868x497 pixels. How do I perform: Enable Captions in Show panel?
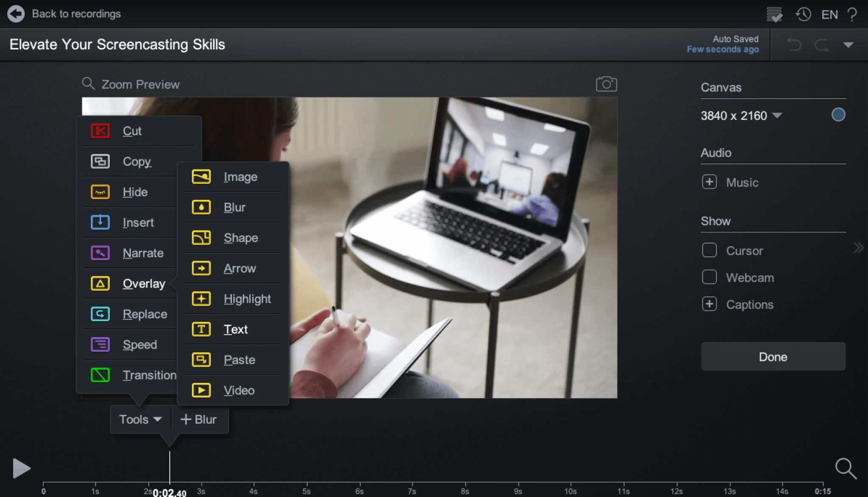710,304
